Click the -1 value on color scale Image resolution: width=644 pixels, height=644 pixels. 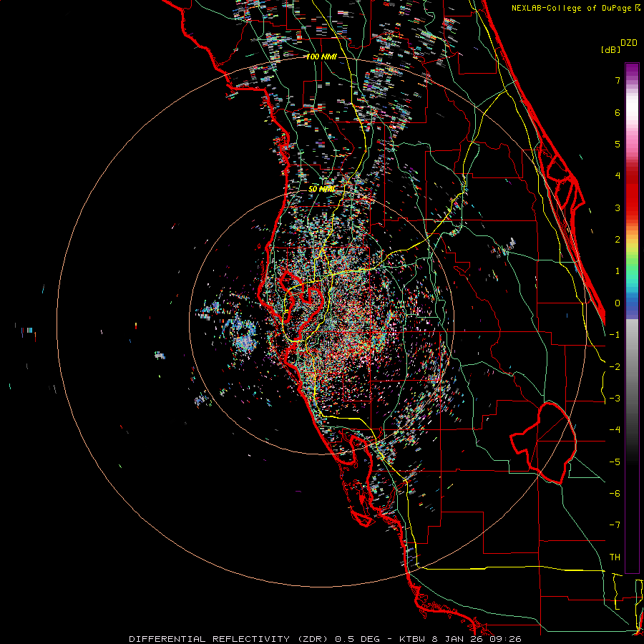point(615,335)
